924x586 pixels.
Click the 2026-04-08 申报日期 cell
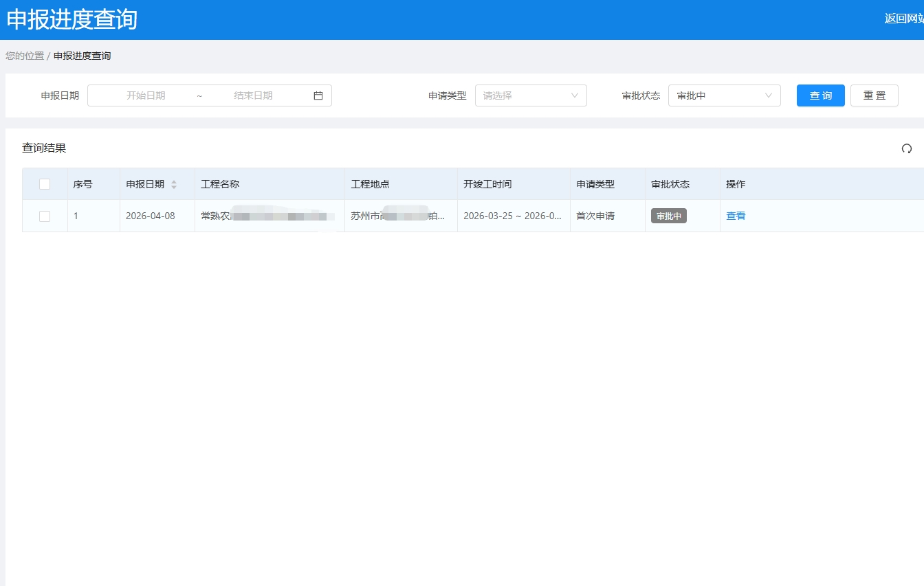tap(151, 216)
